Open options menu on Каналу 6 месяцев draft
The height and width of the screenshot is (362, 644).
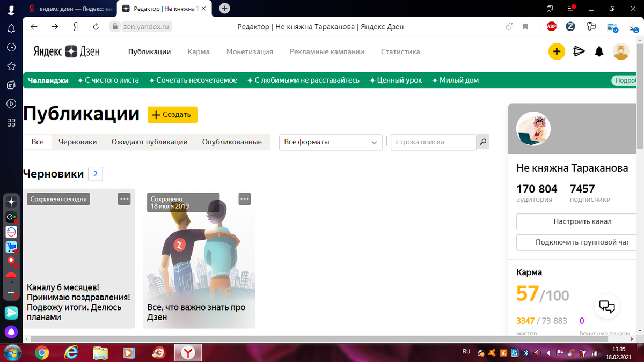pos(125,199)
